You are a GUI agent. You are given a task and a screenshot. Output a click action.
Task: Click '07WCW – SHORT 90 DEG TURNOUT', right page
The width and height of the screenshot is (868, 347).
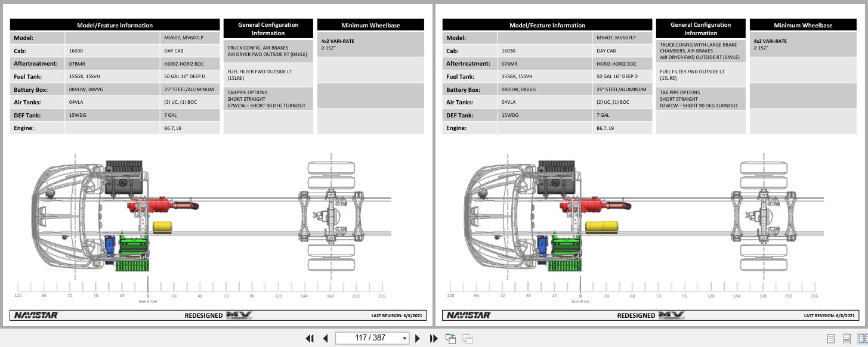699,106
